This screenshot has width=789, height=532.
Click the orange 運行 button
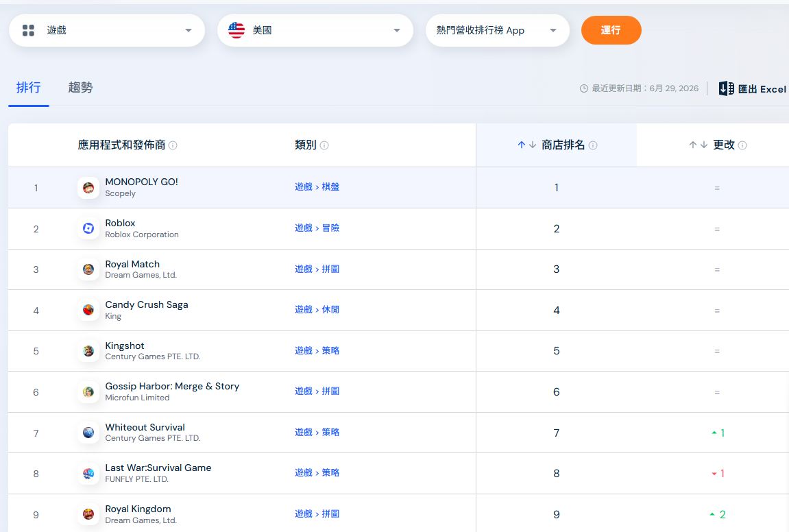pyautogui.click(x=611, y=30)
